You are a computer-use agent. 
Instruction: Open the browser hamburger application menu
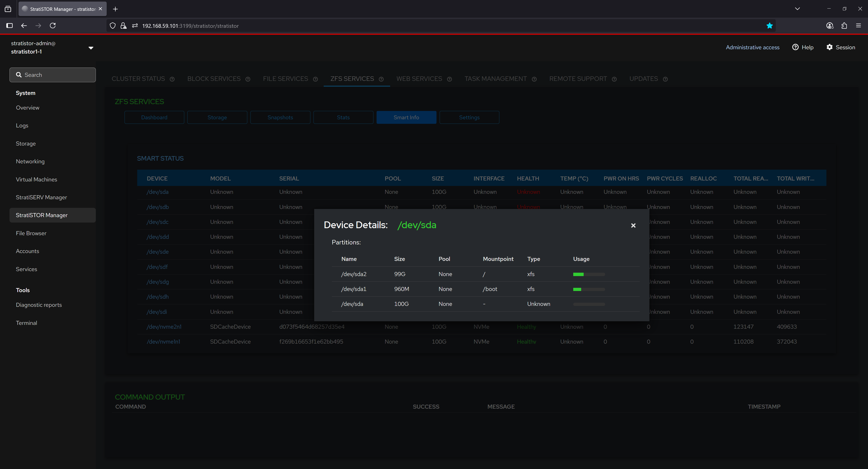click(x=858, y=26)
